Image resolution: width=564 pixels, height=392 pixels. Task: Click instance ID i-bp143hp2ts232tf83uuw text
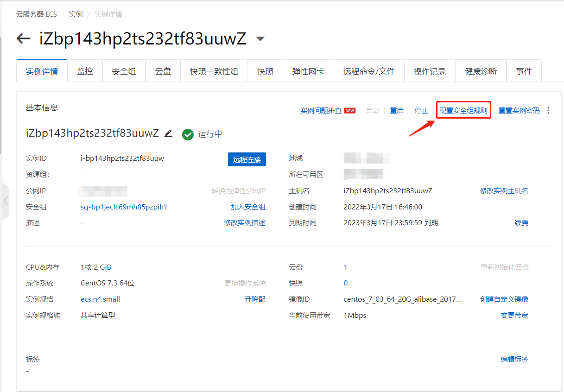pyautogui.click(x=122, y=158)
